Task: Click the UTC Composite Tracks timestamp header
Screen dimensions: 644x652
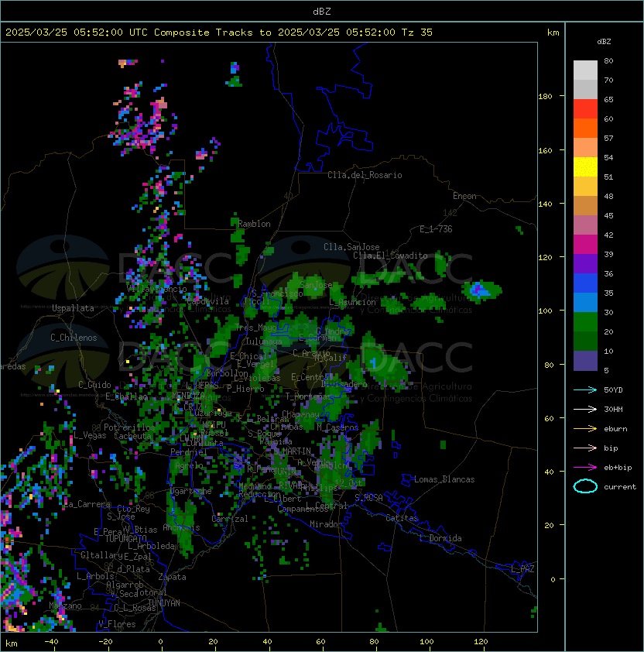Action: (219, 33)
